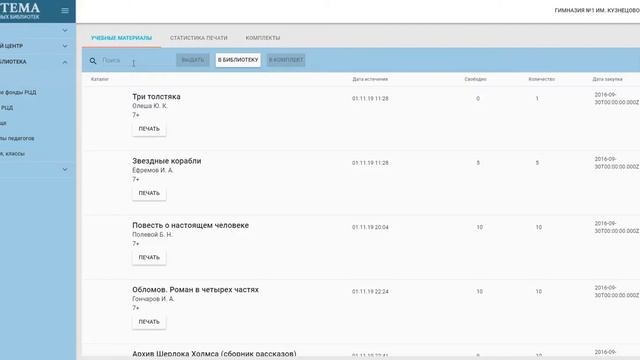Click the Гимназия №1 header label
640x360 pixels.
coord(597,11)
